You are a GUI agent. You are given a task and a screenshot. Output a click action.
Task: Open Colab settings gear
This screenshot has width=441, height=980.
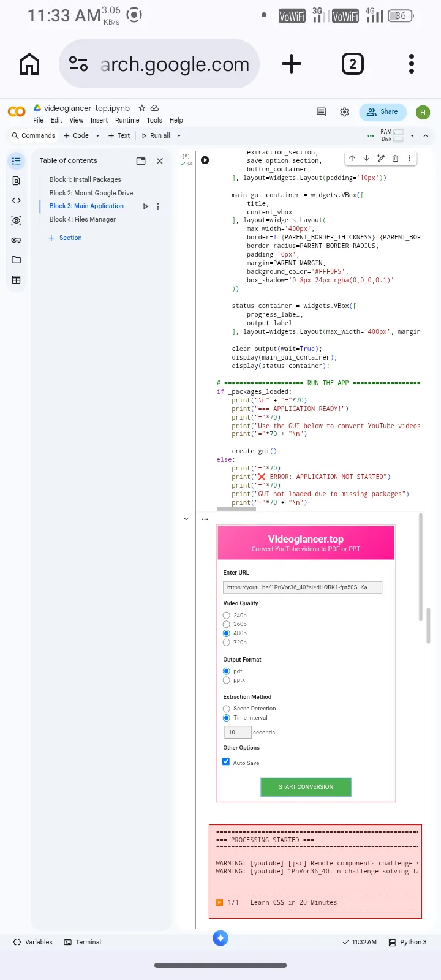point(345,111)
